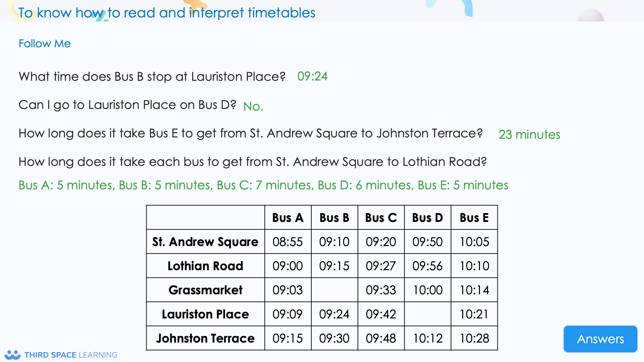Click the St. Andrew Square row label
Image resolution: width=644 pixels, height=362 pixels.
tap(205, 242)
